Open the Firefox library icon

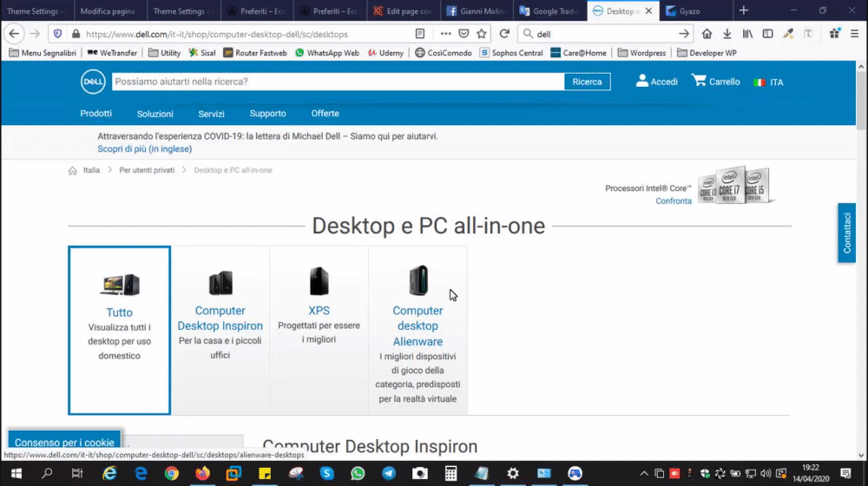pyautogui.click(x=747, y=34)
